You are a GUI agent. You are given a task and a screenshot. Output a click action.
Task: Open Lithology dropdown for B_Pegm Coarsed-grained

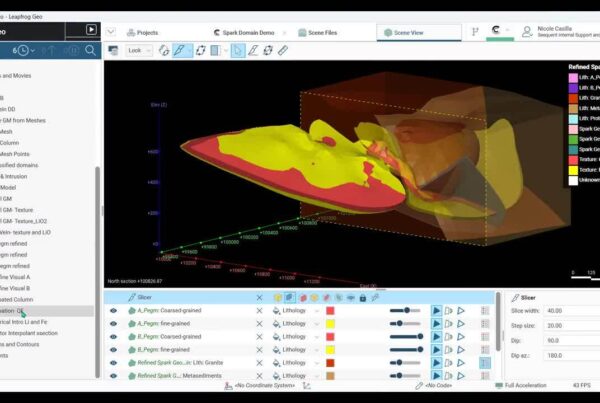click(x=296, y=337)
